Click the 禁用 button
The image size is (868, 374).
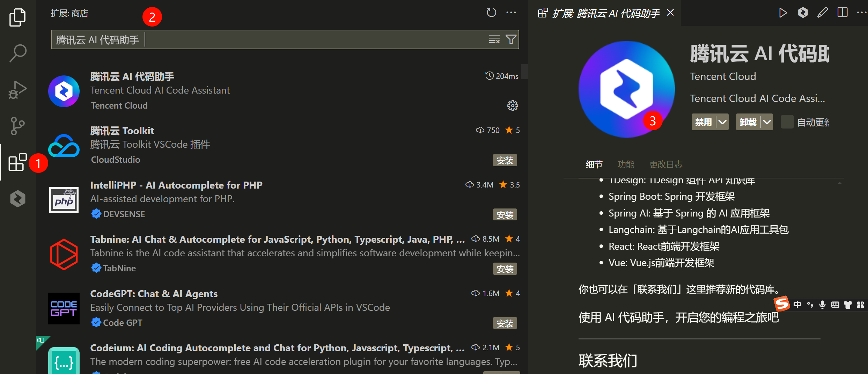[x=704, y=122]
